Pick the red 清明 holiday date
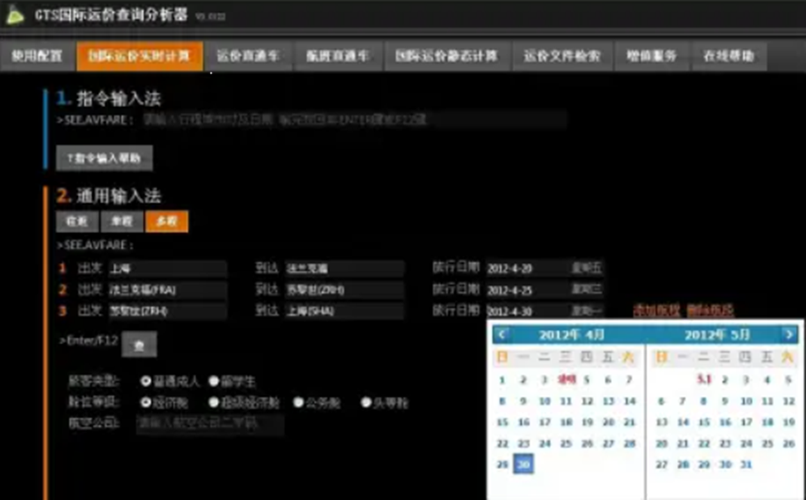Image resolution: width=806 pixels, height=500 pixels. click(566, 380)
